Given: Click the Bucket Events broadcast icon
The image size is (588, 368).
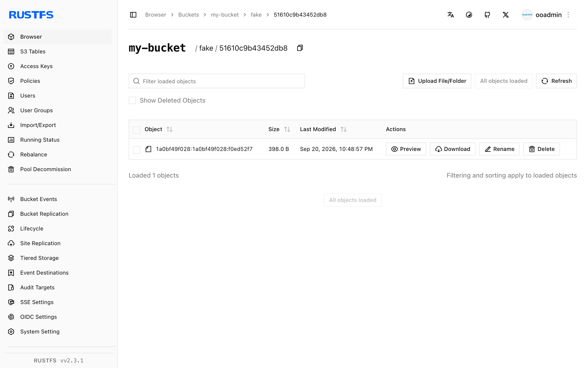Looking at the screenshot, I should tap(11, 199).
